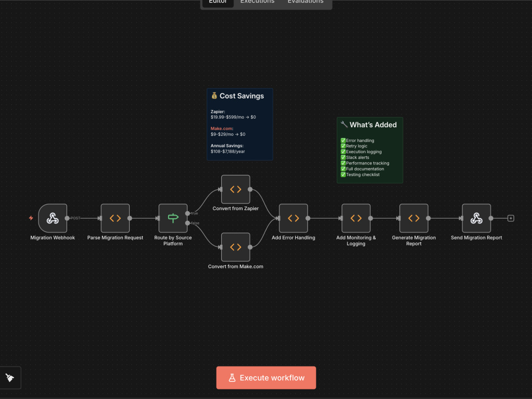Select the What's Added sticky note title
The image size is (532, 399).
pyautogui.click(x=369, y=125)
